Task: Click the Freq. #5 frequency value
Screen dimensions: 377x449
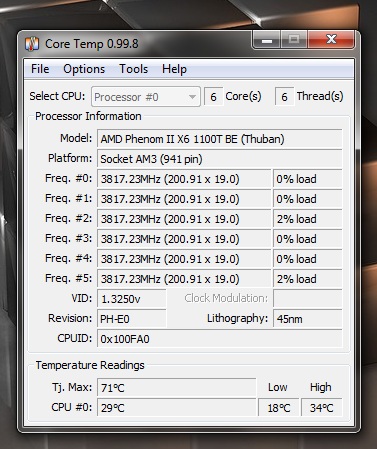Action: tap(184, 279)
